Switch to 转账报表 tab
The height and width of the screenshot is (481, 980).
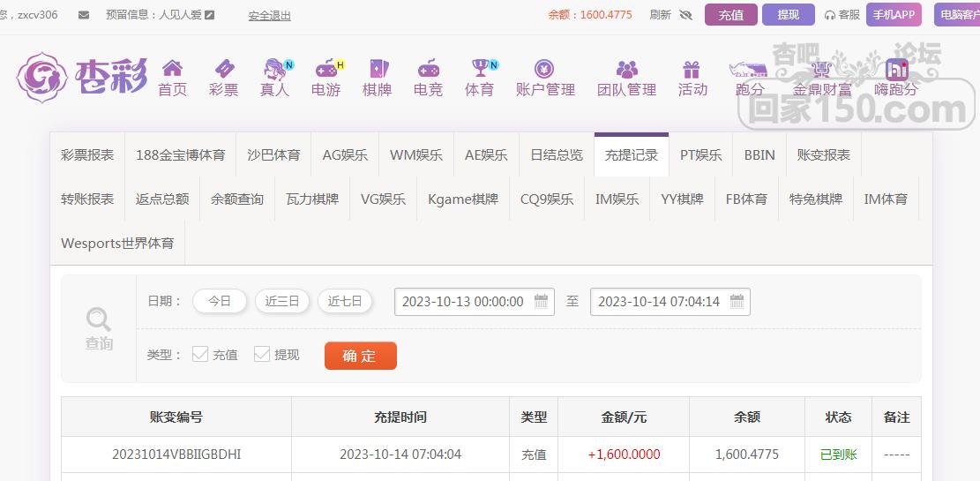pos(87,199)
